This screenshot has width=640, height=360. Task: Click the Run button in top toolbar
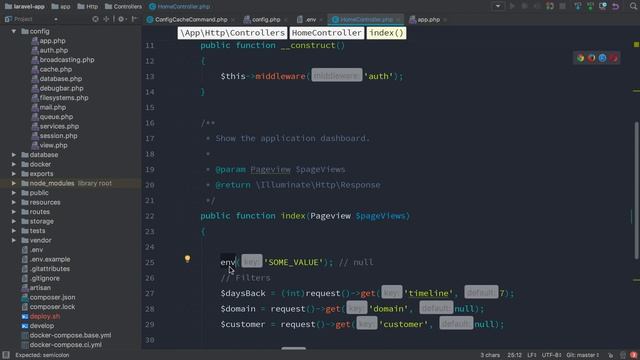tap(512, 6)
